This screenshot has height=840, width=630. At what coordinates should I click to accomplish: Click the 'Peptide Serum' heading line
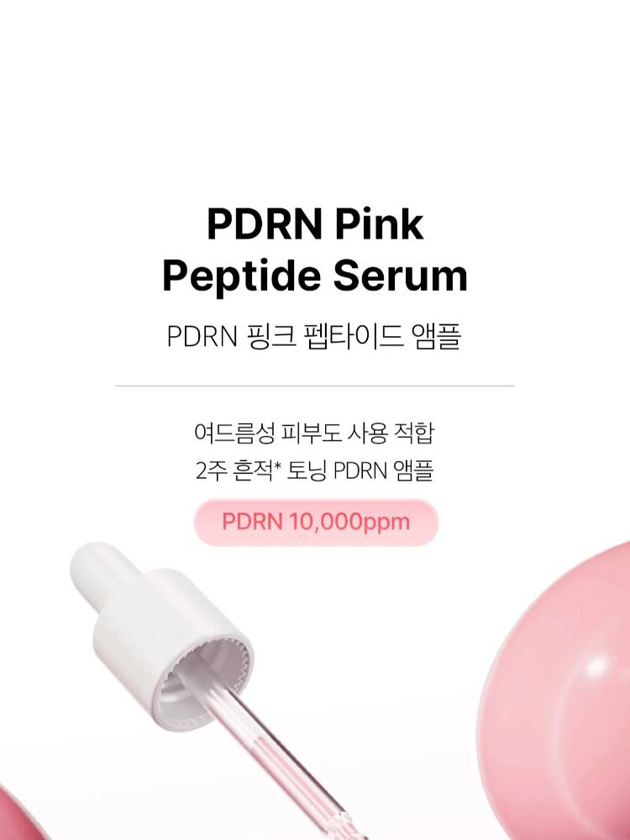click(315, 277)
